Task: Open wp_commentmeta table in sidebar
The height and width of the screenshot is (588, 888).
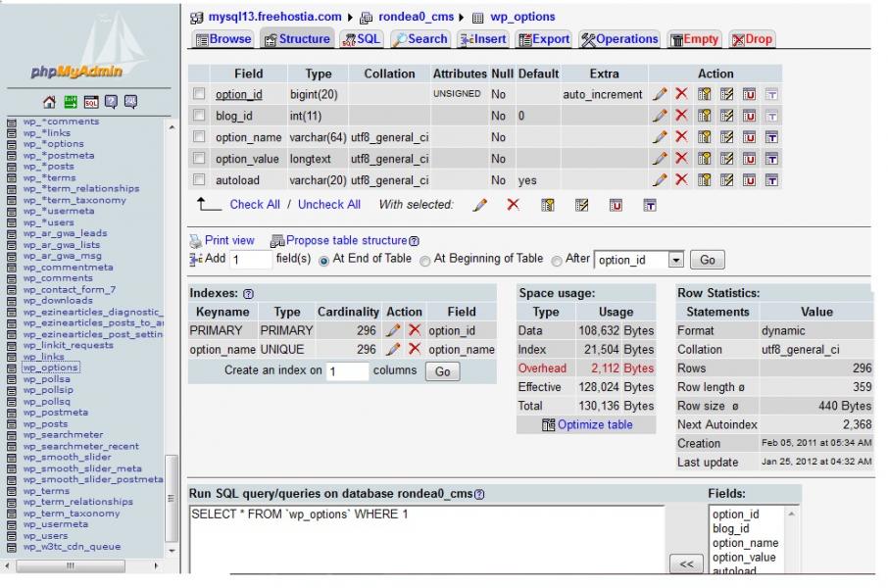Action: tap(68, 267)
